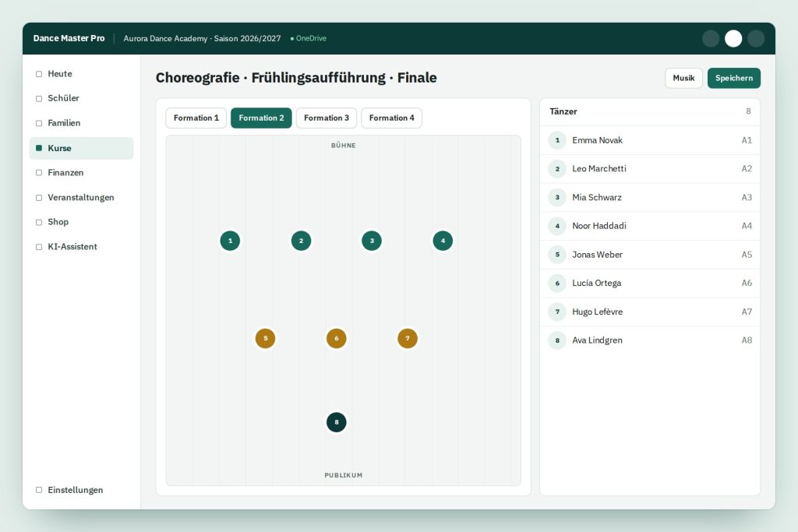Image resolution: width=798 pixels, height=532 pixels.
Task: Select Noor Haddadi in the dancer list
Action: click(650, 226)
